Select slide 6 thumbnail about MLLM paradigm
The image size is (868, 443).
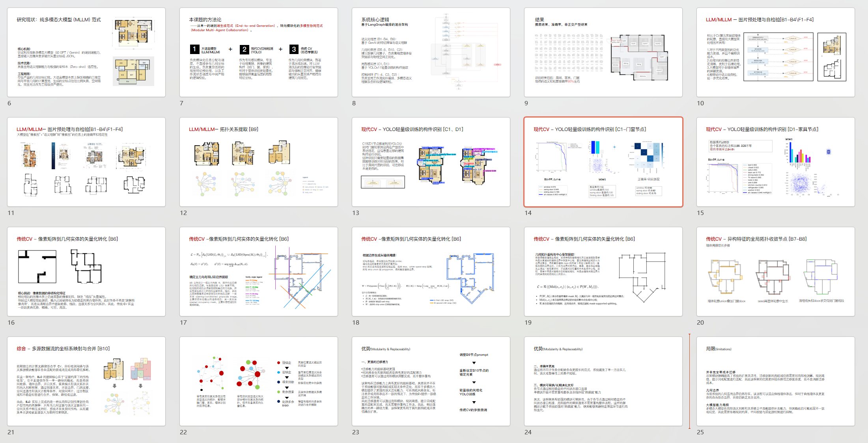click(x=86, y=52)
